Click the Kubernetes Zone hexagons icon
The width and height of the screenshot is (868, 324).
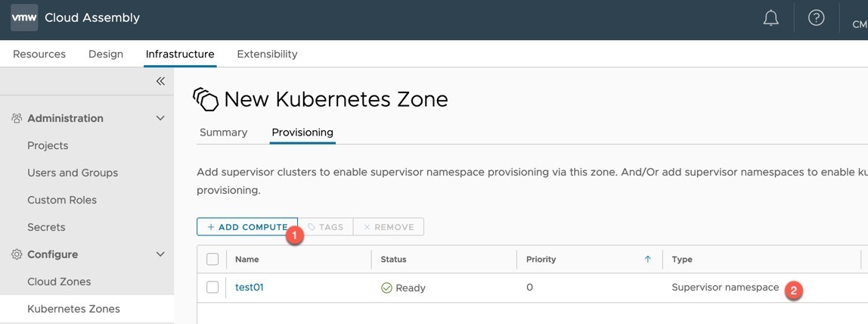(x=206, y=99)
